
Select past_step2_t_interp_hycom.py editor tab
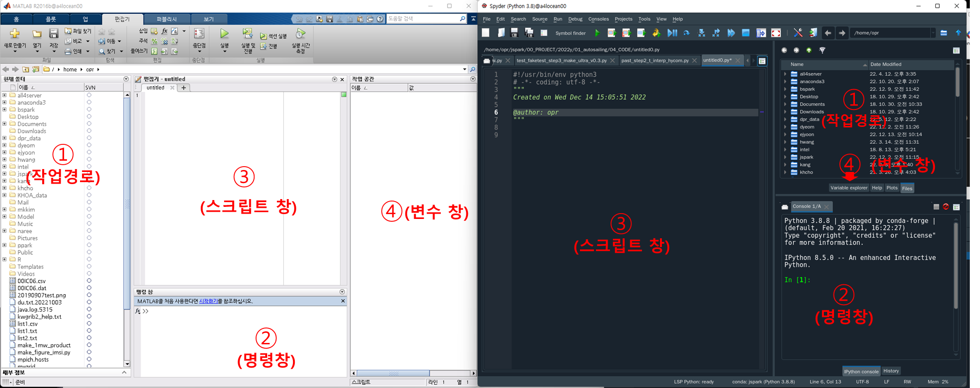(x=655, y=61)
